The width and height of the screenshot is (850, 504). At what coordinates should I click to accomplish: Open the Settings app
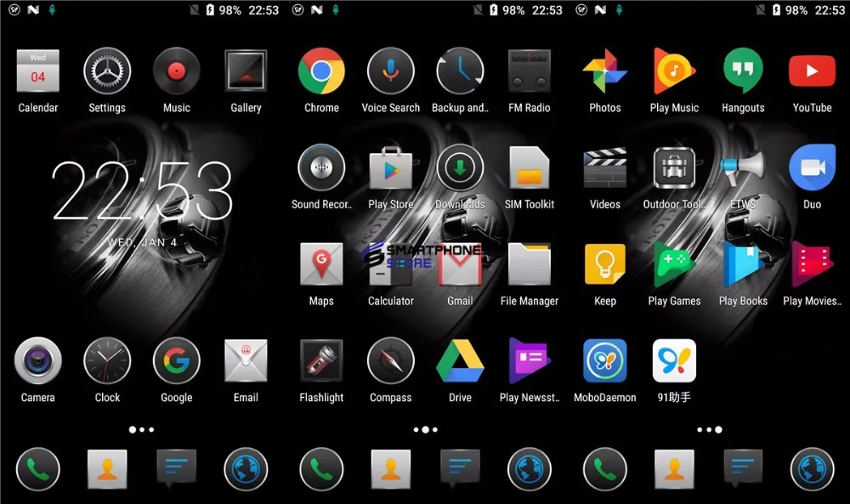click(x=107, y=71)
